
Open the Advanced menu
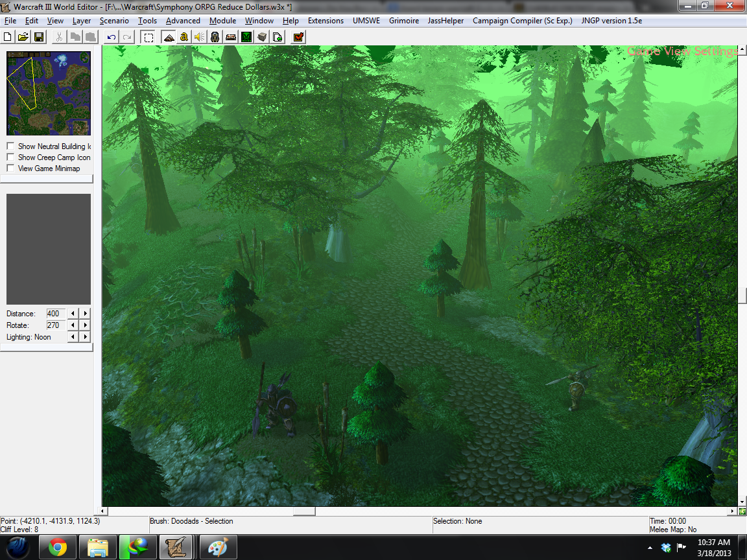[183, 21]
